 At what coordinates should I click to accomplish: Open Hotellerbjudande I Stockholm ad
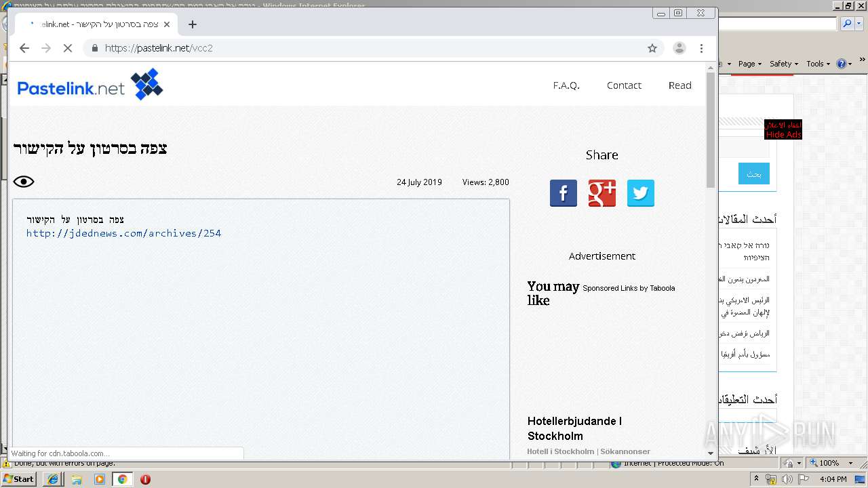(574, 428)
